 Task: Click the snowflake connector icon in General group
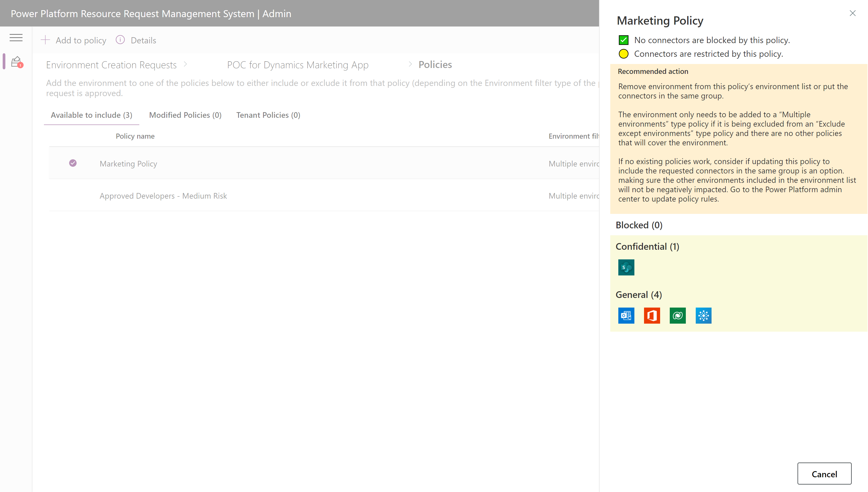tap(704, 316)
